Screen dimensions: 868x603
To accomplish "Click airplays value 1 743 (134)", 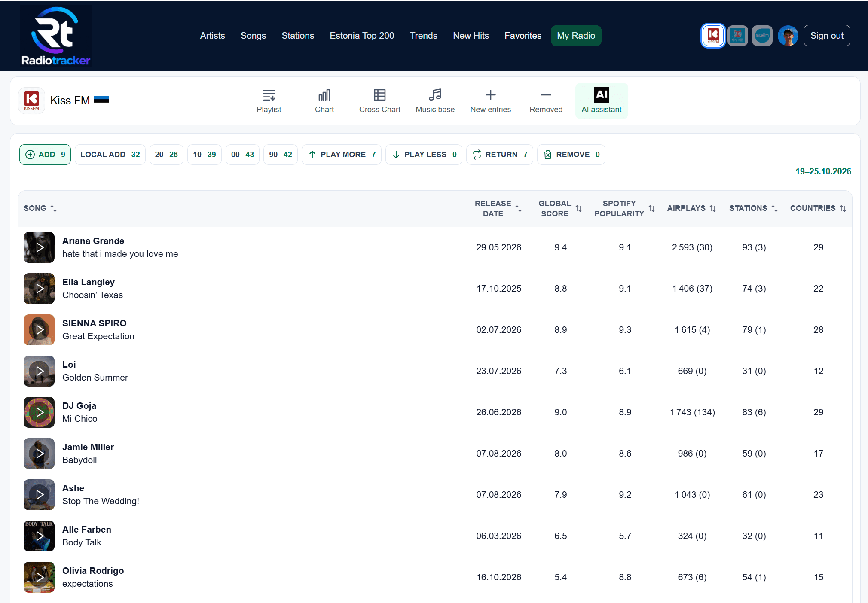I will tap(692, 412).
